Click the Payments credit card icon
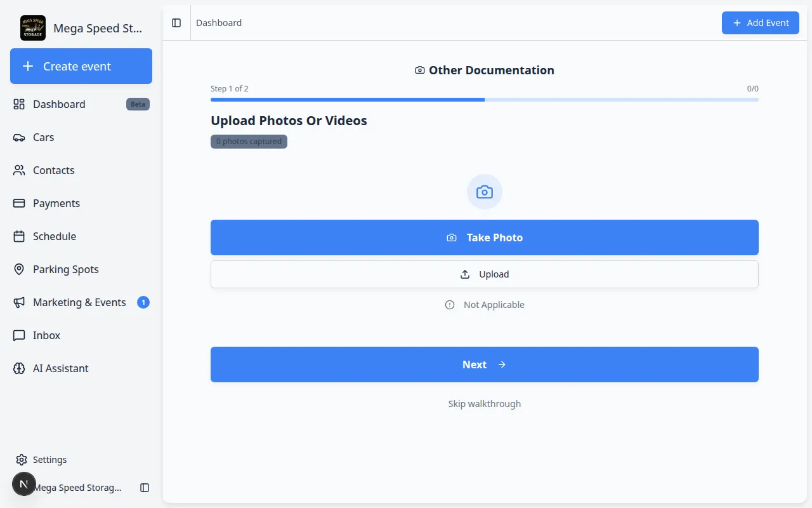Screen dimensions: 812x508 pyautogui.click(x=19, y=203)
